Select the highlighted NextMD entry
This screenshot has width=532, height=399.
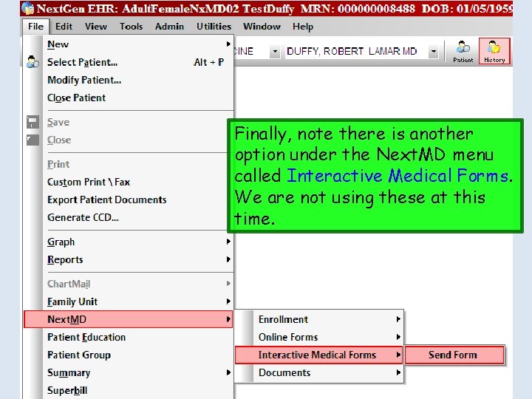coord(129,319)
